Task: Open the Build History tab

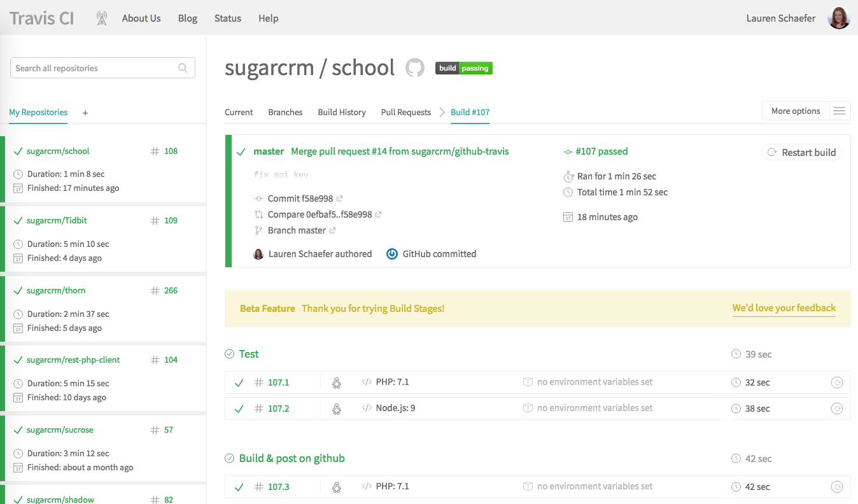Action: pos(342,112)
